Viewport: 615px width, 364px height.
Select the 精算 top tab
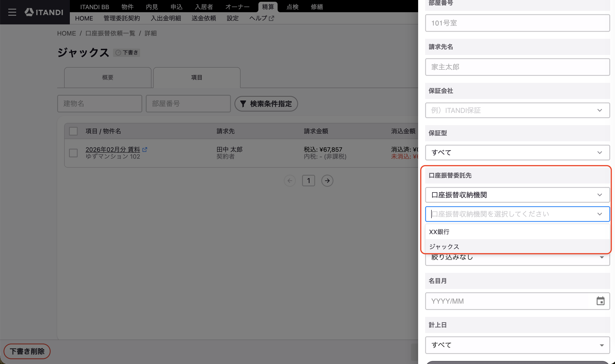pyautogui.click(x=268, y=7)
